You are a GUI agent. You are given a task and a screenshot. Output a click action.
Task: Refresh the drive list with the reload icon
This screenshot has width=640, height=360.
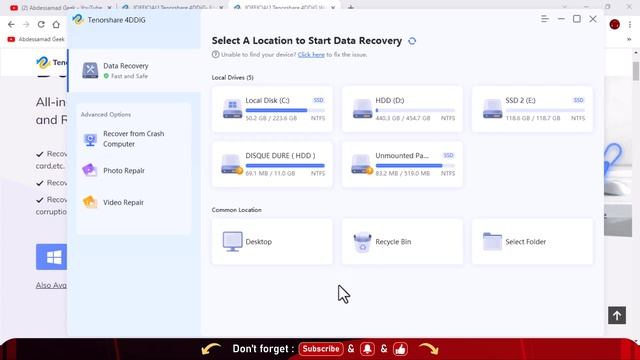click(x=412, y=41)
